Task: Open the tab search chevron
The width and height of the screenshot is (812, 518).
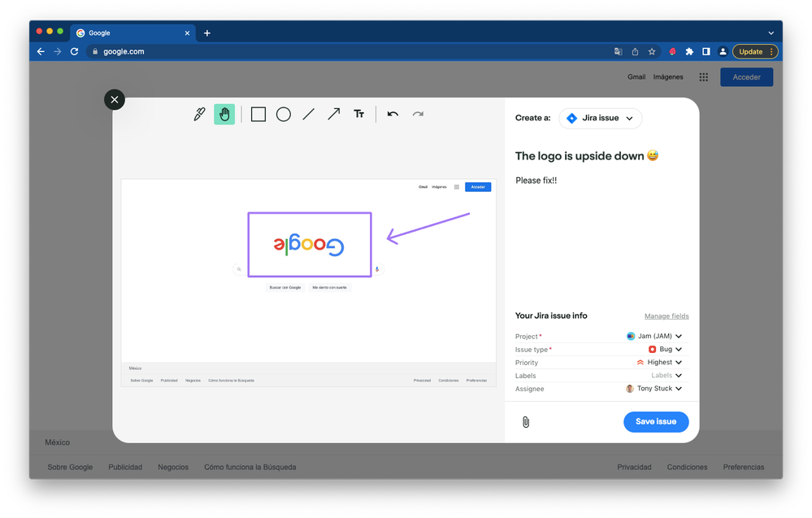Action: [x=771, y=33]
